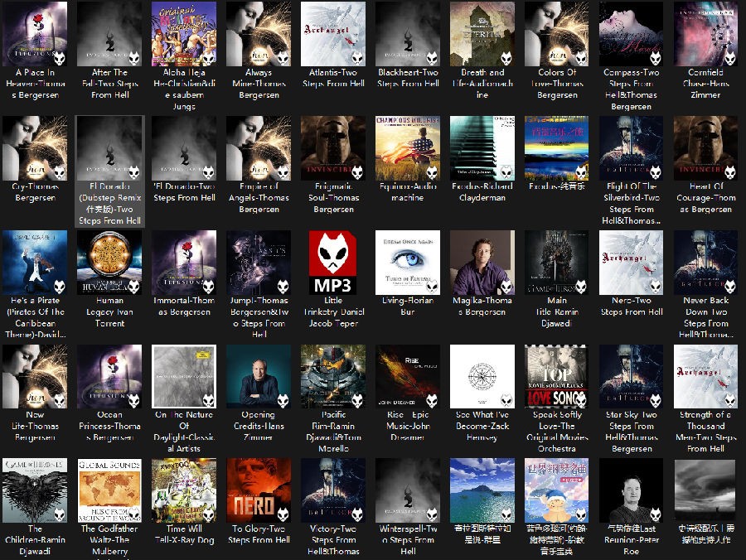The height and width of the screenshot is (560, 746).
Task: Click the Magika-Thomas Bergersen file name
Action: [x=482, y=307]
